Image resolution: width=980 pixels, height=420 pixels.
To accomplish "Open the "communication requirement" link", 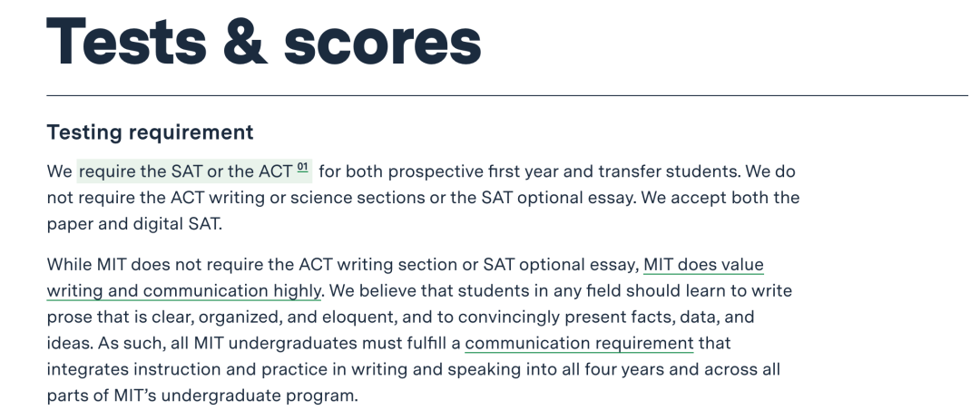I will tap(579, 343).
